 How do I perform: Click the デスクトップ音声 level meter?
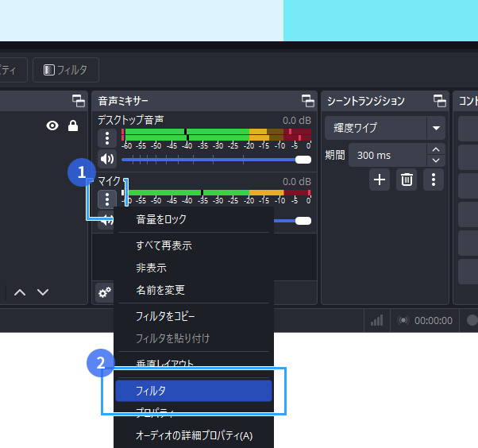pyautogui.click(x=216, y=134)
